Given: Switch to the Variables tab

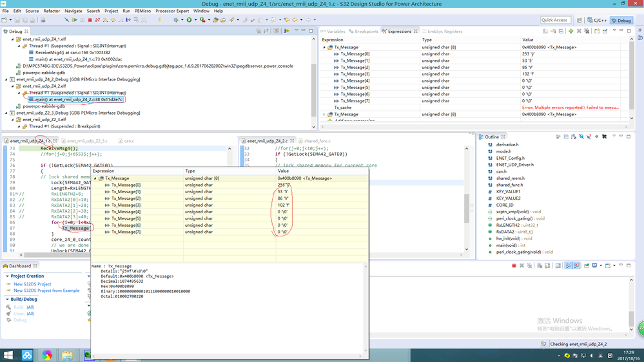Looking at the screenshot, I should (333, 31).
